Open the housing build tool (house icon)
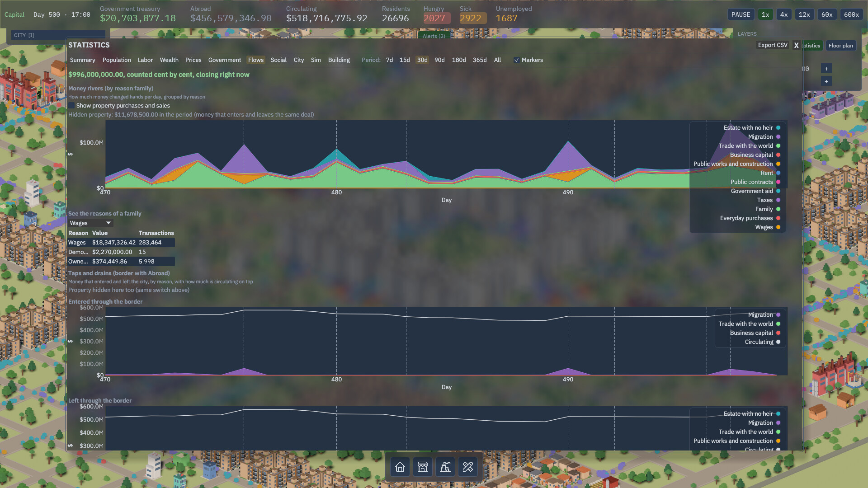The width and height of the screenshot is (868, 488). [x=400, y=467]
